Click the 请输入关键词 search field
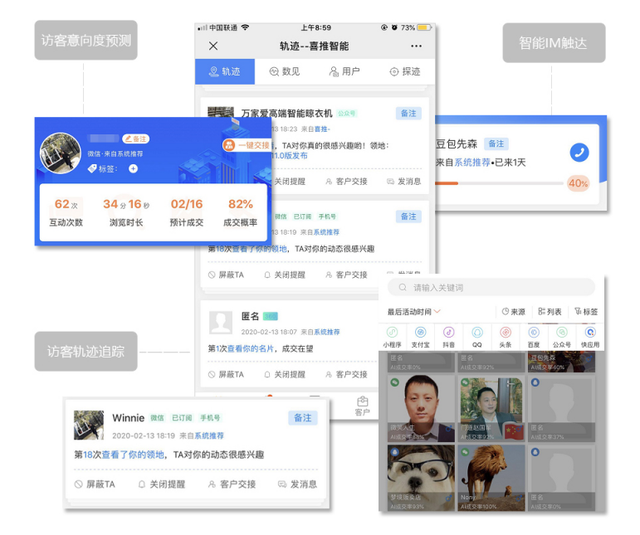The image size is (640, 535). (491, 287)
